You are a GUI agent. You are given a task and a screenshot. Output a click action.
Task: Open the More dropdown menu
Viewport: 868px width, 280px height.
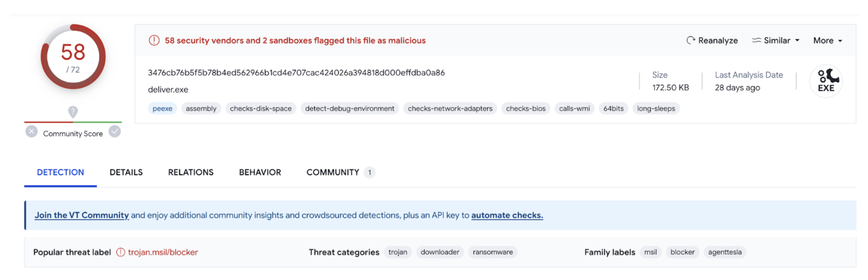click(x=827, y=40)
